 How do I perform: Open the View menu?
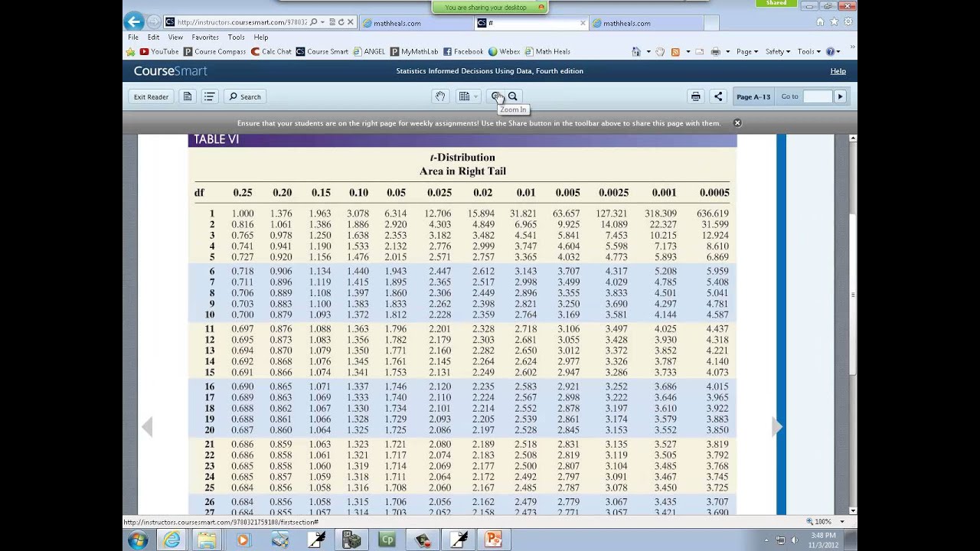(175, 37)
